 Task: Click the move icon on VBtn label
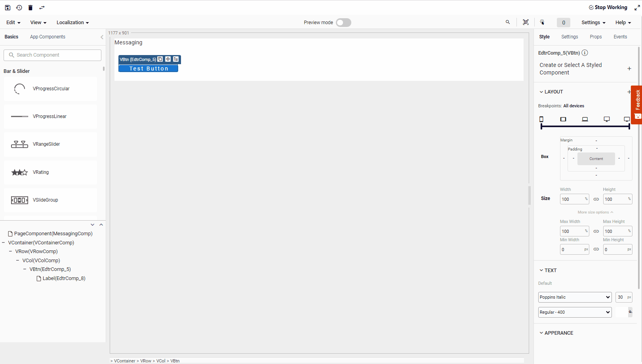point(168,59)
